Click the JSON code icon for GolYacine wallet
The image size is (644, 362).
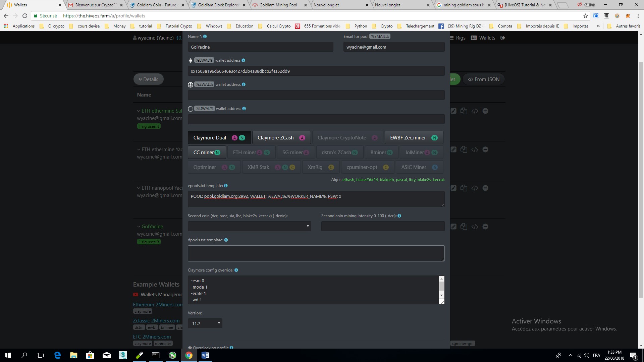pos(475,227)
